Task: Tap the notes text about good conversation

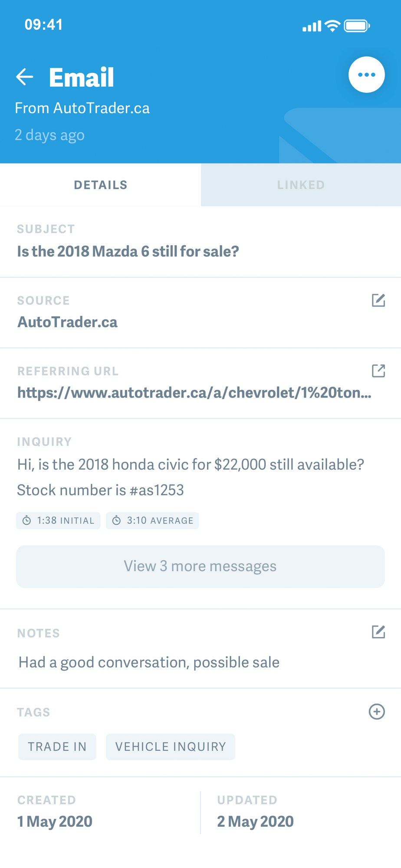Action: pos(149,662)
